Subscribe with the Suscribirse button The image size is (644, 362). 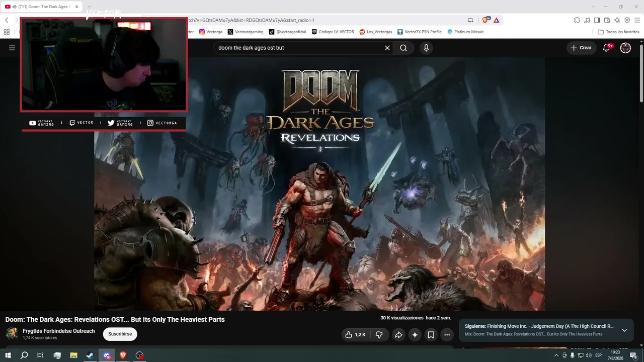(120, 334)
